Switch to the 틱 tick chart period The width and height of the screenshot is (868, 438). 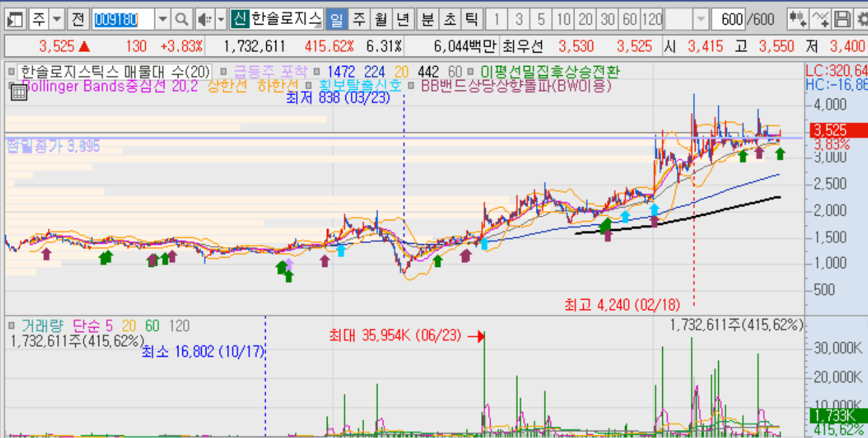pyautogui.click(x=472, y=20)
